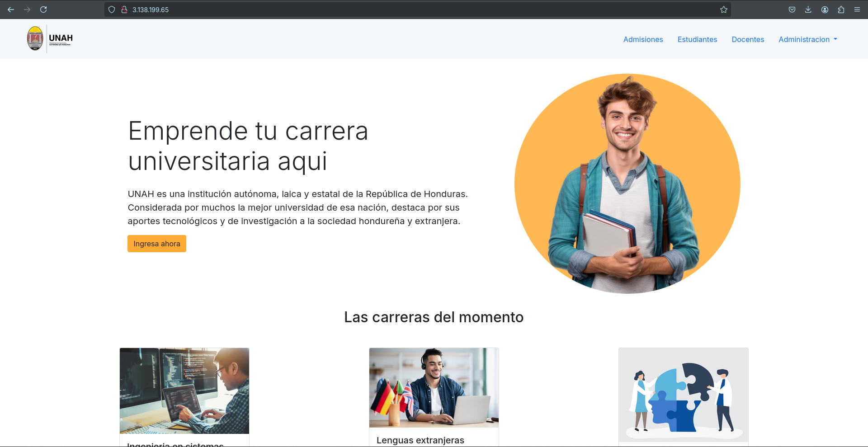Open the Estudiantes nav link
Viewport: 868px width, 447px height.
(x=697, y=39)
